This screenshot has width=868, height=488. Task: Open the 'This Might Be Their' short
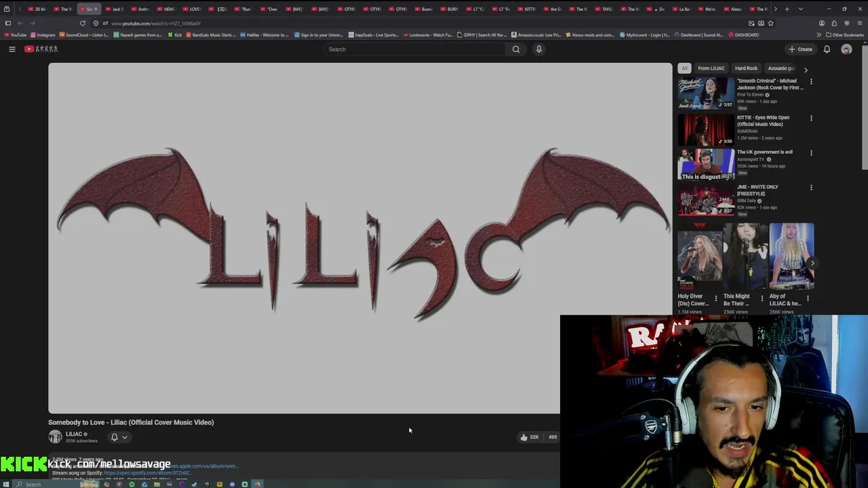coord(745,256)
